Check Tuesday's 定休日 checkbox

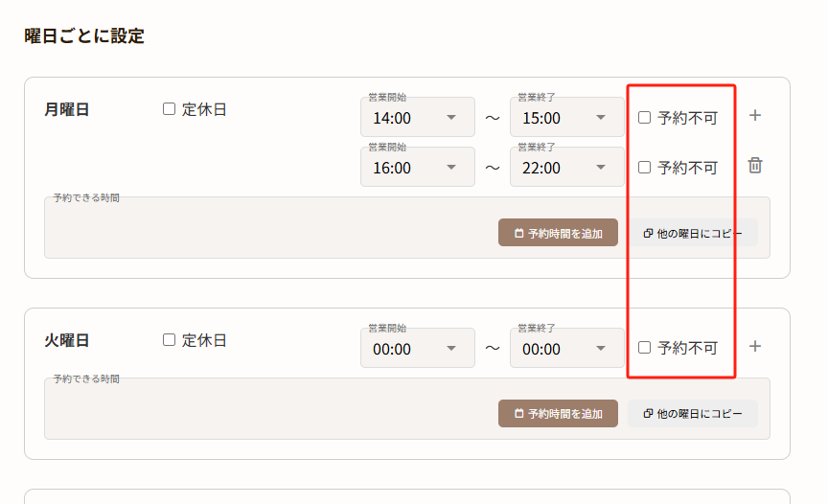click(x=170, y=339)
